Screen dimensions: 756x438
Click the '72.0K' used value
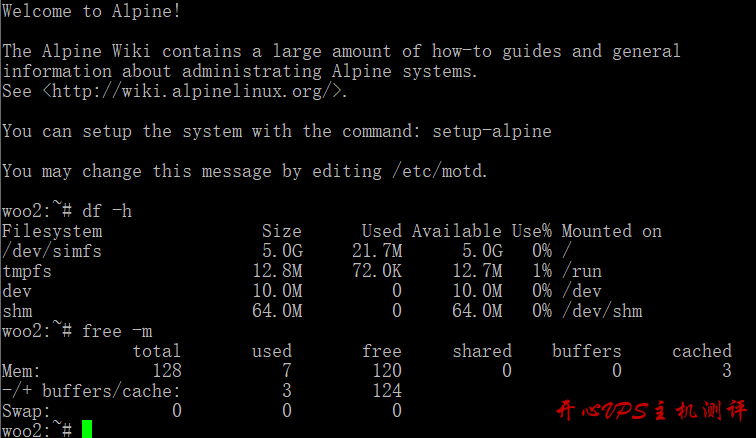pos(377,271)
